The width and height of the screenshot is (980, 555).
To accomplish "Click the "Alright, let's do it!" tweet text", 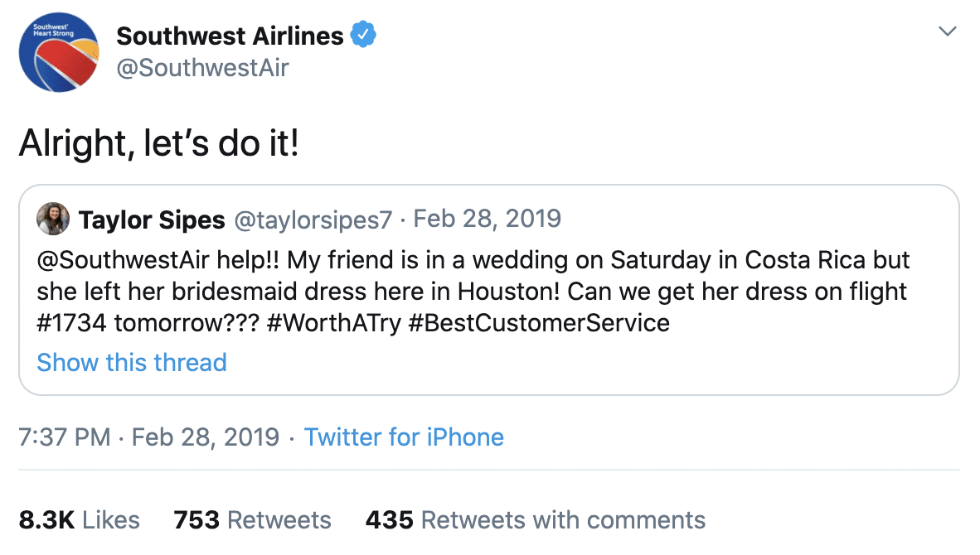I will coord(158,144).
